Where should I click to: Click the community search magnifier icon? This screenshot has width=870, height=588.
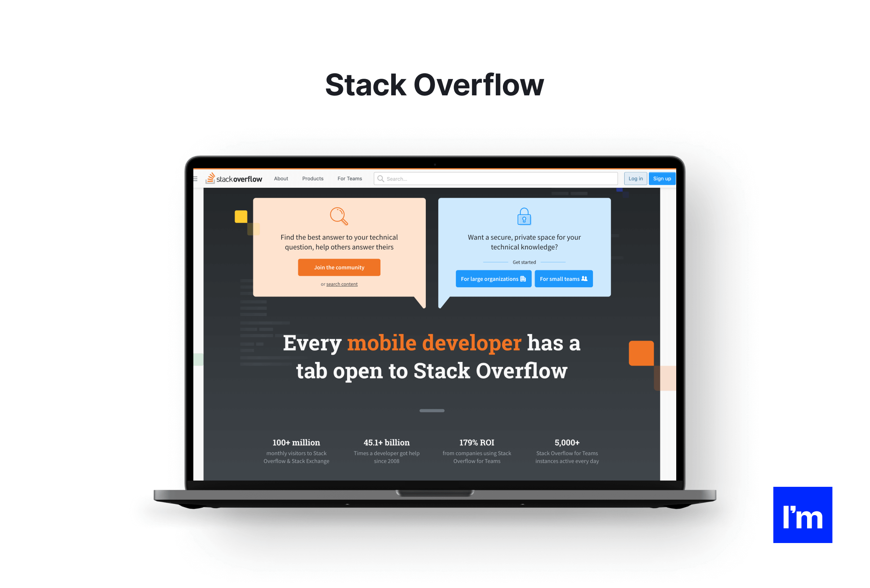tap(339, 214)
